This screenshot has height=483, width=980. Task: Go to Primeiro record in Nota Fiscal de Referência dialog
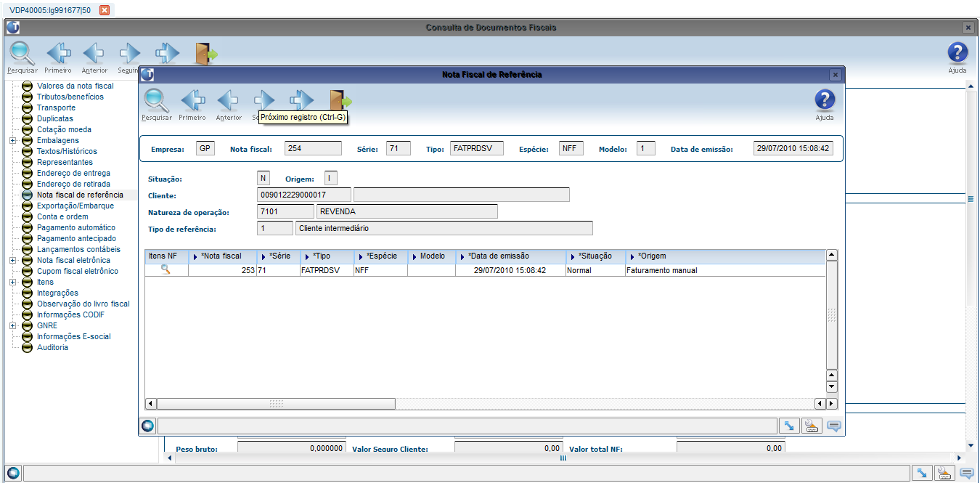[192, 101]
